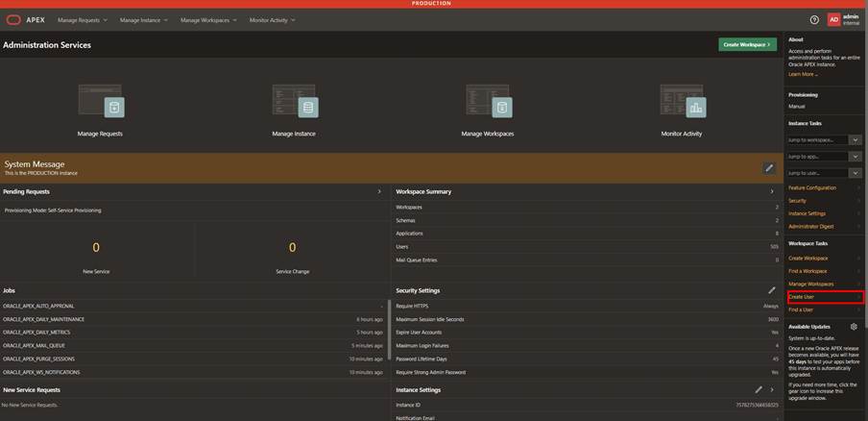Click Manage Workspaces in Workspace Tasks
This screenshot has width=868, height=421.
click(811, 284)
